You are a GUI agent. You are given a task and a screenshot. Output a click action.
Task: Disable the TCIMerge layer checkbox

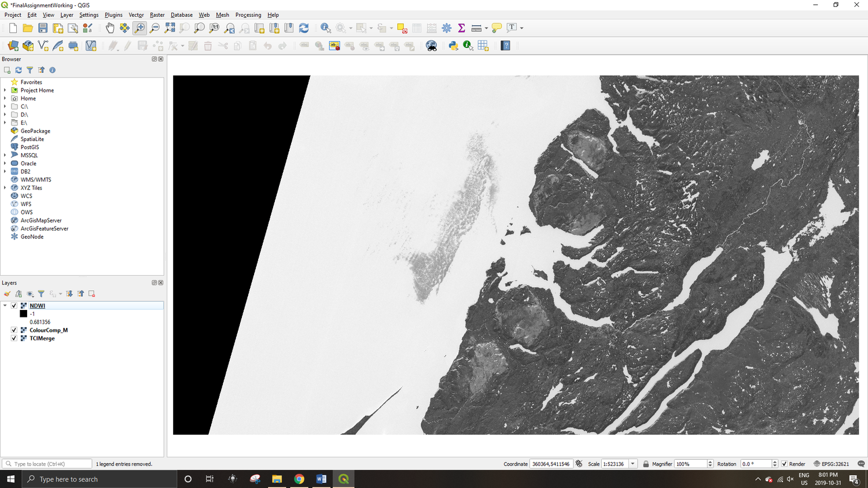click(x=13, y=338)
